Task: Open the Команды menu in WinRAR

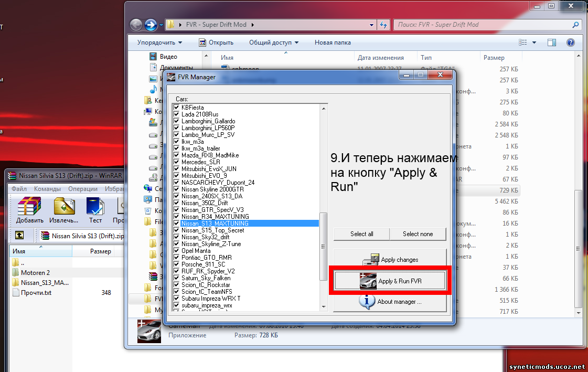Action: click(48, 188)
